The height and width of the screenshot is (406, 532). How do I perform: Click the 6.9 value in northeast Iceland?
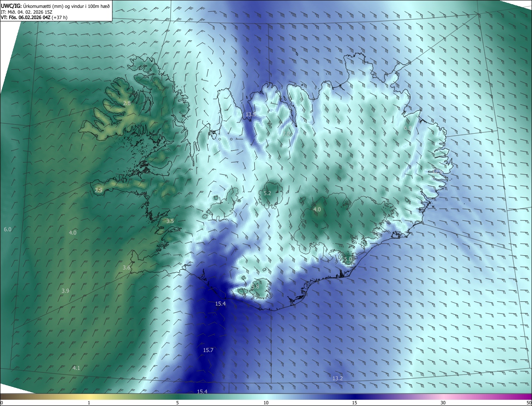click(407, 128)
